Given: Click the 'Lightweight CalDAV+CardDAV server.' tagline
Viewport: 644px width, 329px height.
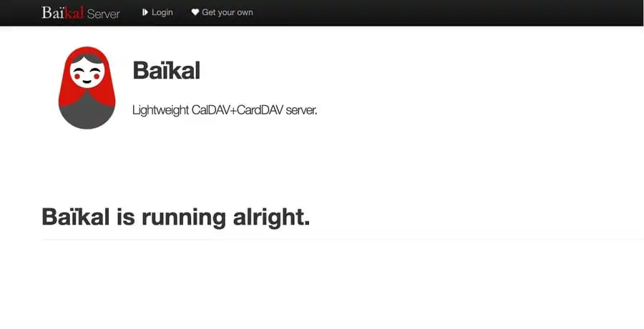Looking at the screenshot, I should [x=224, y=110].
